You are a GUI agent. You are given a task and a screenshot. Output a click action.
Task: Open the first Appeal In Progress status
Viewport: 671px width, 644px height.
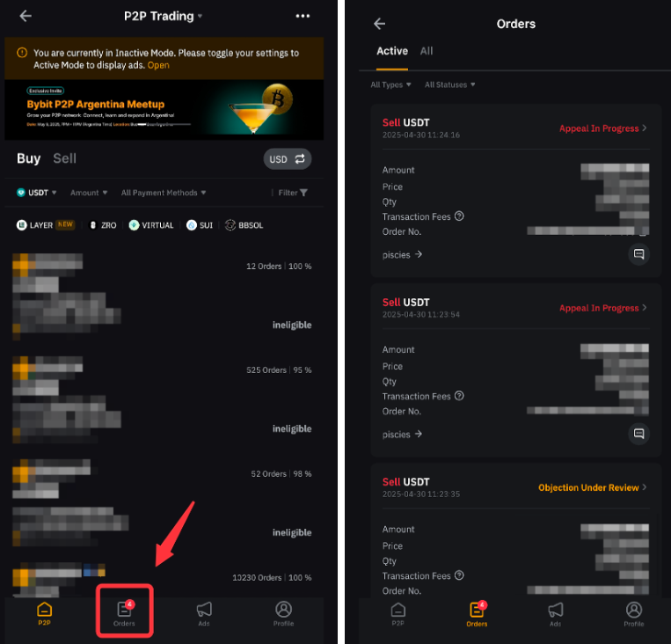(602, 128)
